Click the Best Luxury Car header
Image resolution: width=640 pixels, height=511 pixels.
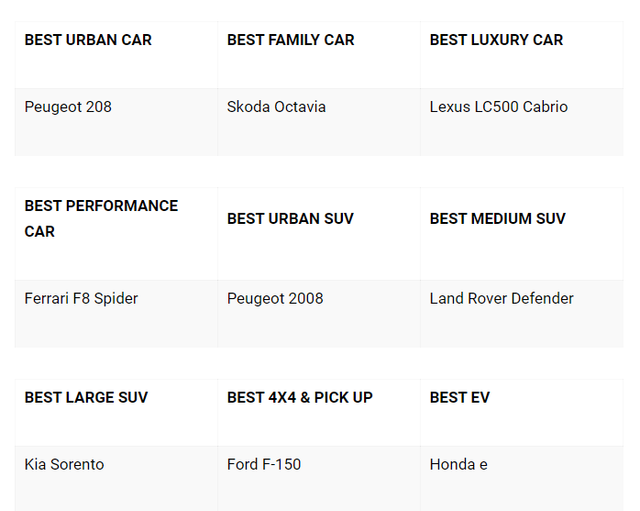[496, 40]
